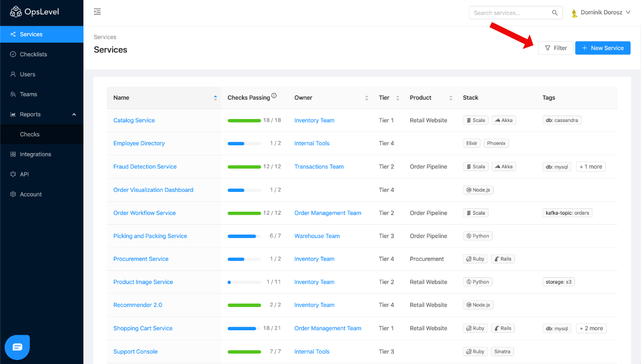Click Catalog Service 18/18 progress bar
The width and height of the screenshot is (641, 364).
coord(244,120)
